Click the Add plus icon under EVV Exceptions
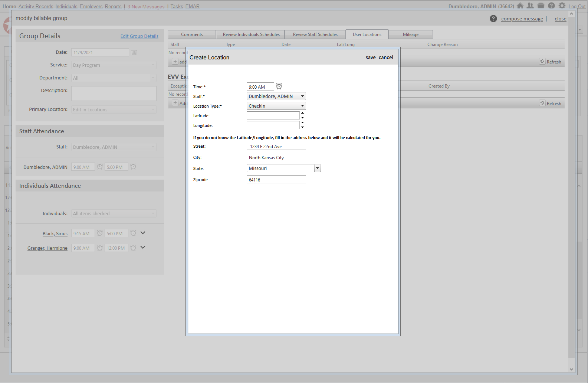This screenshot has width=588, height=383. (175, 103)
